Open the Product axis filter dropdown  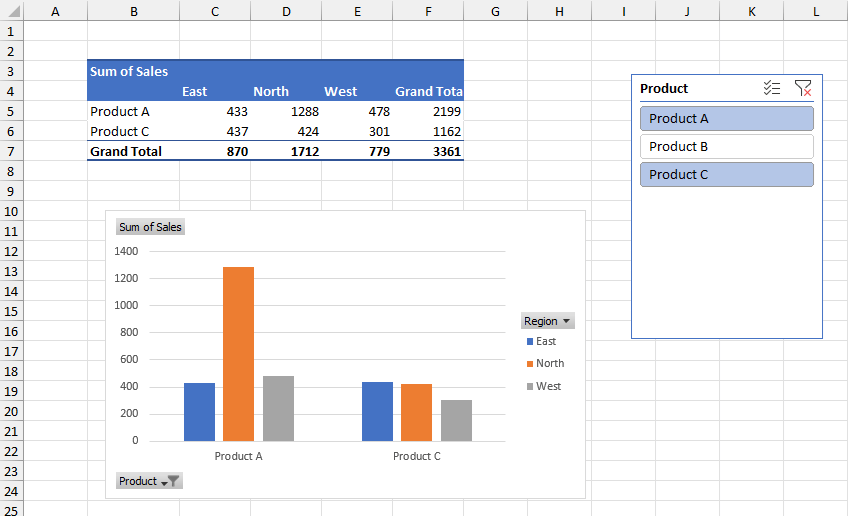pos(149,481)
